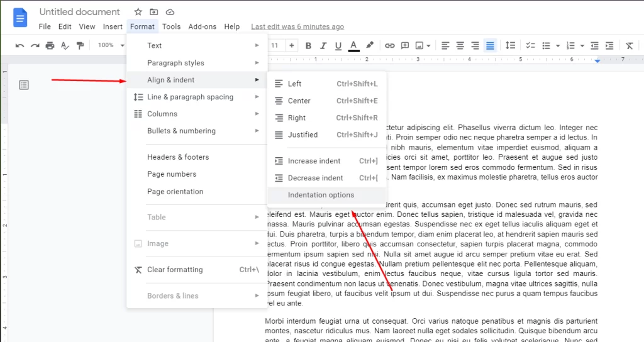Image resolution: width=644 pixels, height=342 pixels.
Task: Toggle italic formatting
Action: point(323,45)
